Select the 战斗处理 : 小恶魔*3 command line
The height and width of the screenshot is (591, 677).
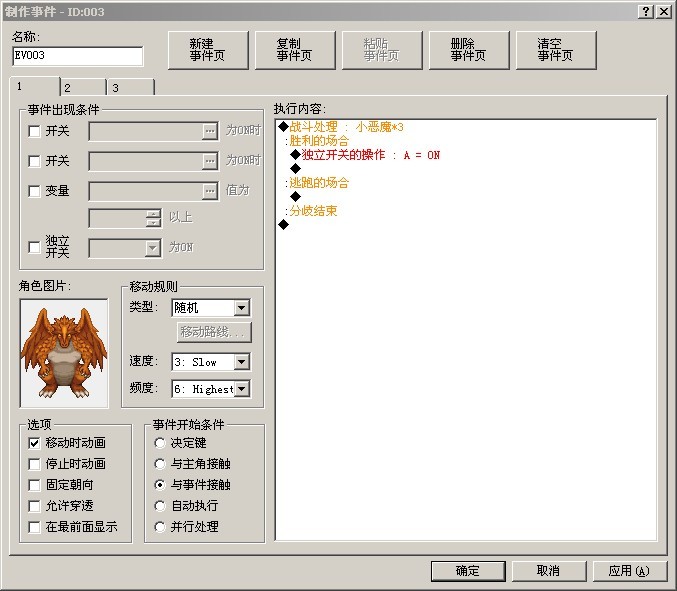pyautogui.click(x=341, y=127)
